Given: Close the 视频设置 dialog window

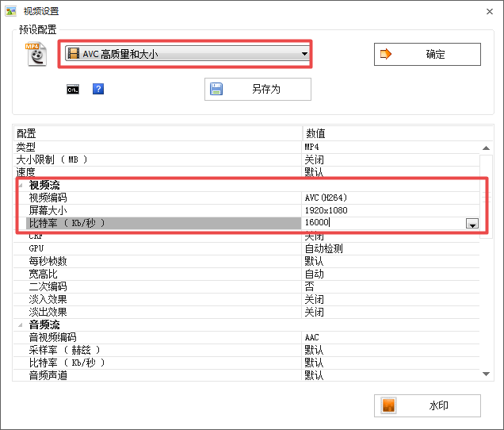Looking at the screenshot, I should click(487, 10).
